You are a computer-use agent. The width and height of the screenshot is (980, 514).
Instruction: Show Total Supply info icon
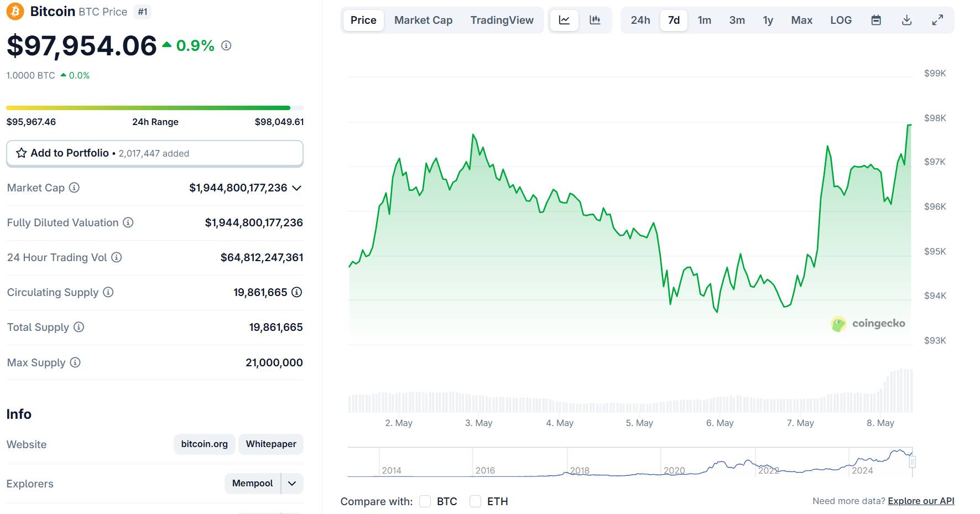79,327
